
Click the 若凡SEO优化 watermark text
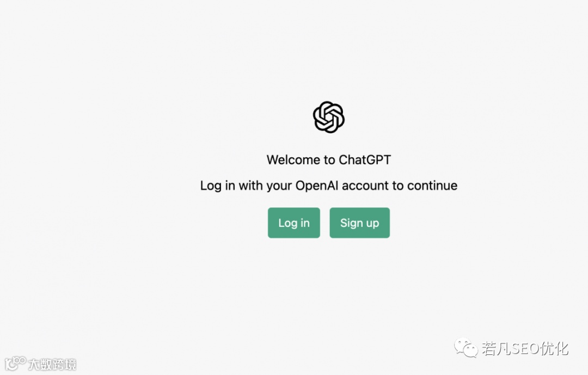click(x=525, y=348)
